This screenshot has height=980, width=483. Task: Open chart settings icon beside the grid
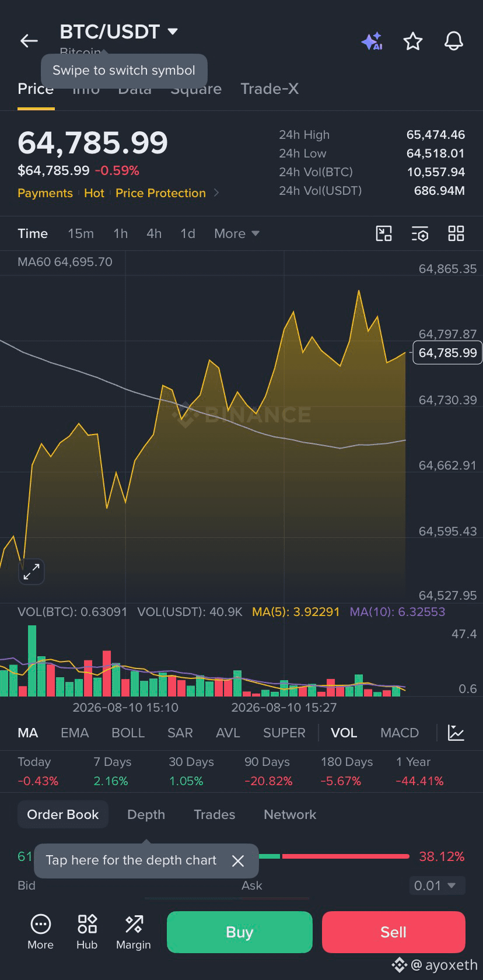[420, 234]
